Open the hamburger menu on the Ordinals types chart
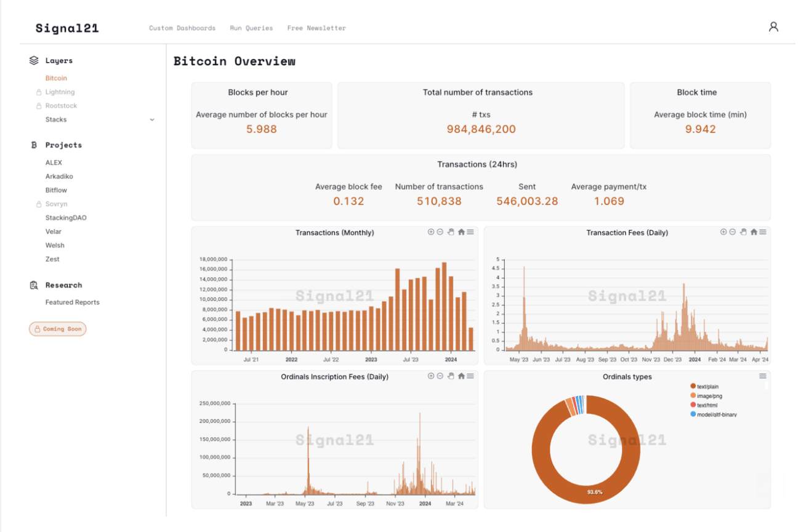The width and height of the screenshot is (809, 532). pos(763,376)
